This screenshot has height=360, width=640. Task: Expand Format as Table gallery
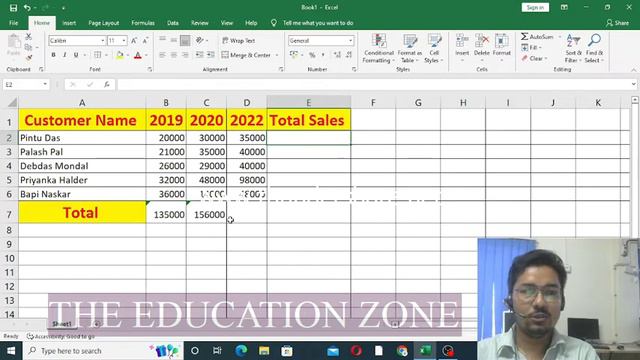(x=410, y=48)
